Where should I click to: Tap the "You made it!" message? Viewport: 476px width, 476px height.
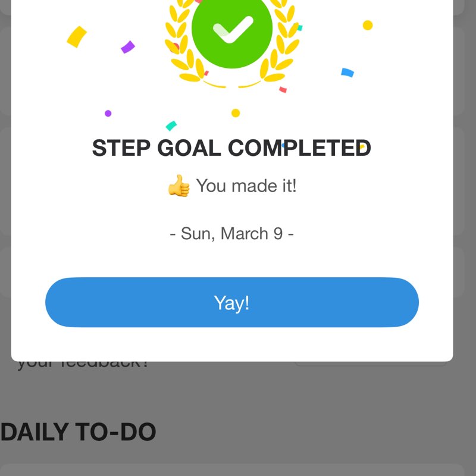(x=246, y=186)
